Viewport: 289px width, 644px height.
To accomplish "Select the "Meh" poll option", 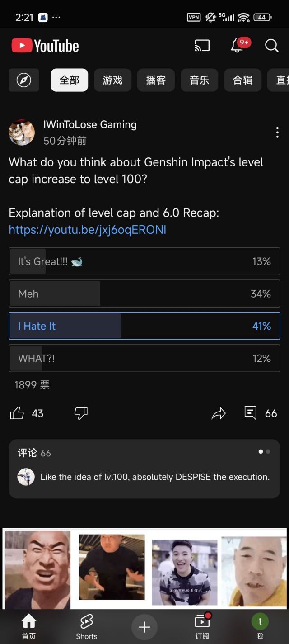I will 144,294.
